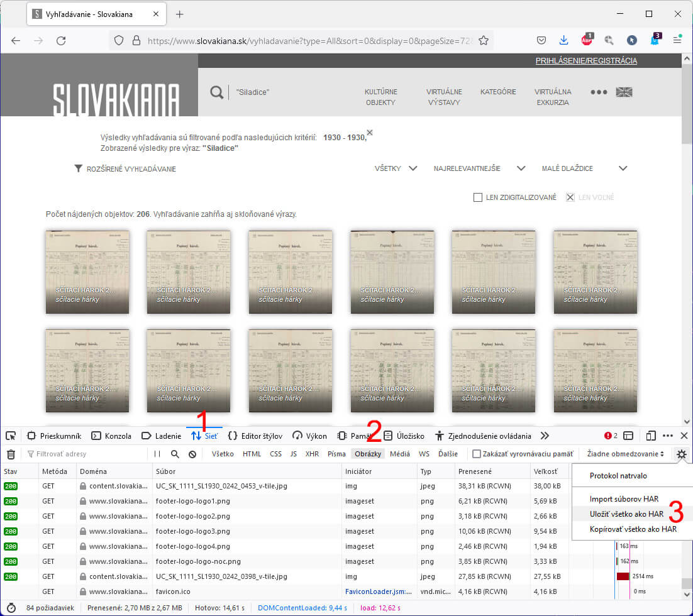The height and width of the screenshot is (616, 693).
Task: Toggle the CSS request filter
Action: pyautogui.click(x=275, y=454)
